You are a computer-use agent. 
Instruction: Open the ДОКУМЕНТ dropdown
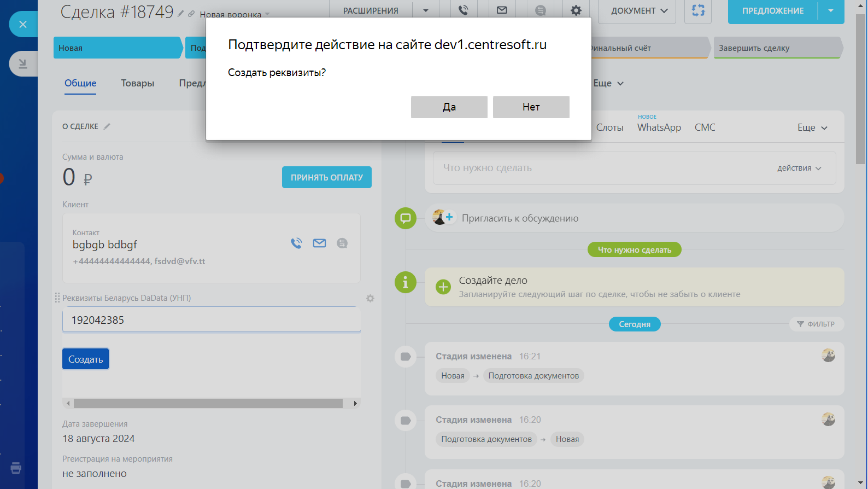point(637,10)
